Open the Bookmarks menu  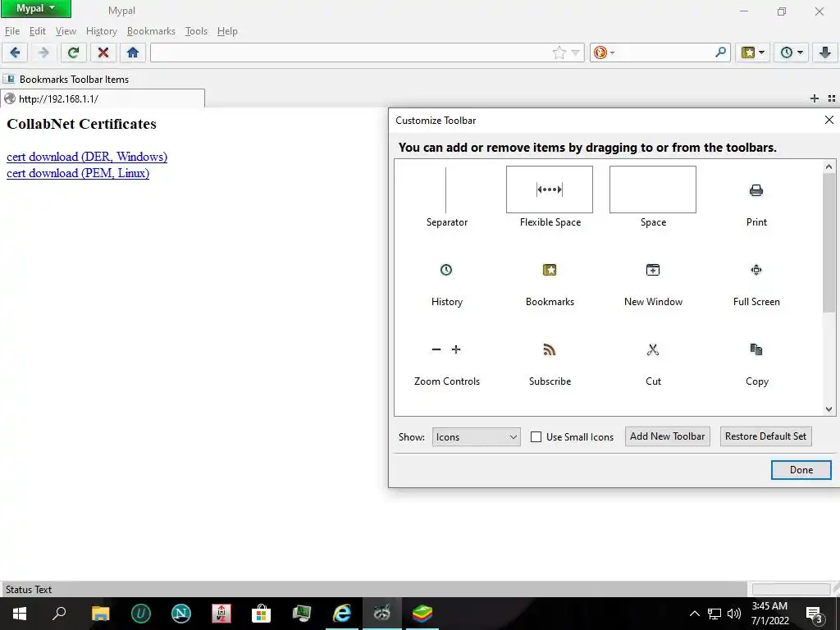151,31
